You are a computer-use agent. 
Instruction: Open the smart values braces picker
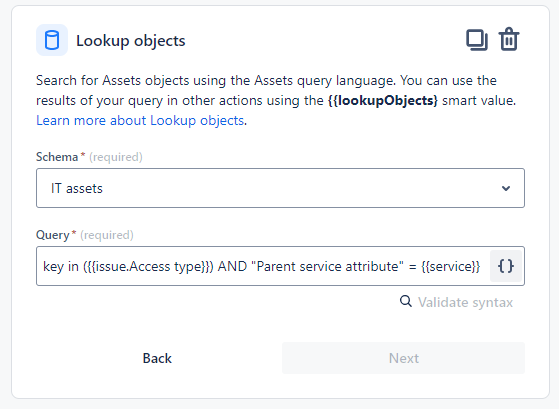click(x=506, y=266)
